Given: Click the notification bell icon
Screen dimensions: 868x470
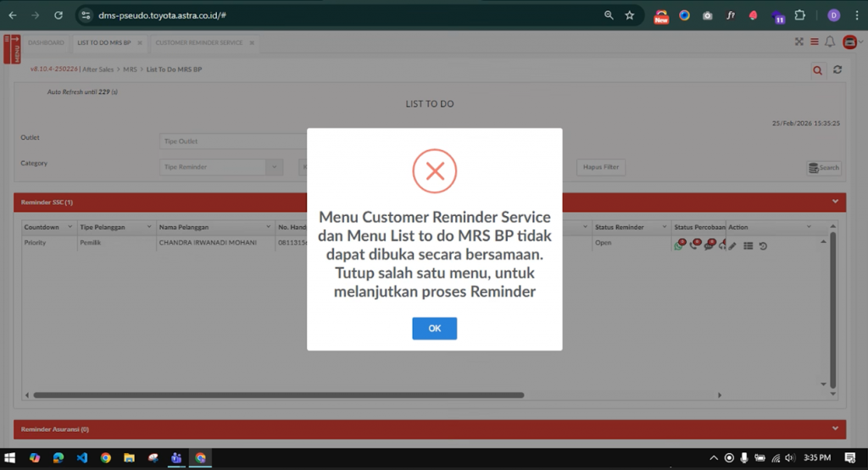Looking at the screenshot, I should (x=830, y=41).
